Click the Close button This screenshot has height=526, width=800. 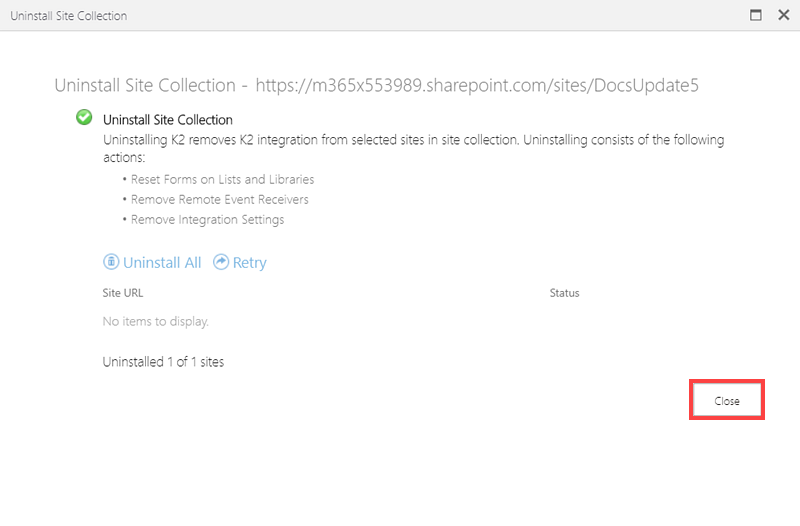point(727,400)
